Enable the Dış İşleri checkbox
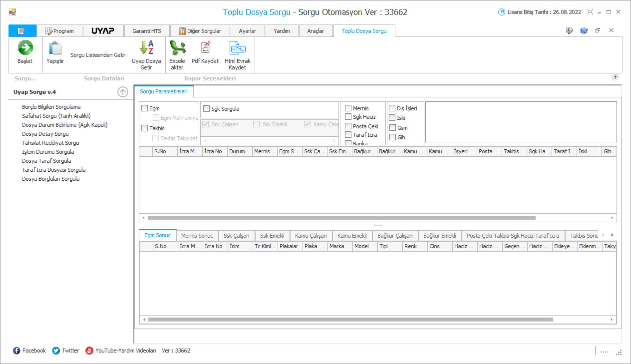This screenshot has height=364, width=631. (x=392, y=108)
